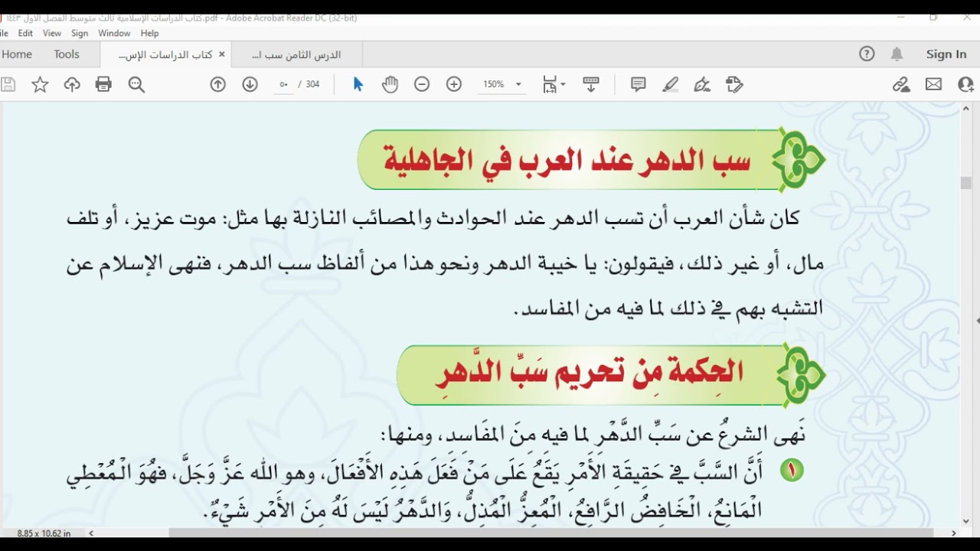Screen dimensions: 980x551
Task: Click Sign In
Action: click(946, 54)
